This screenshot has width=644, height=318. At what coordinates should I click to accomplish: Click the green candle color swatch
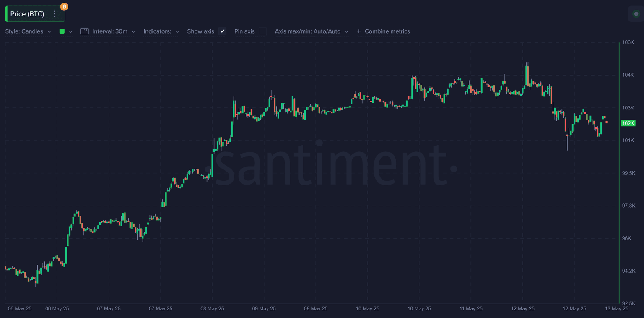pyautogui.click(x=62, y=31)
